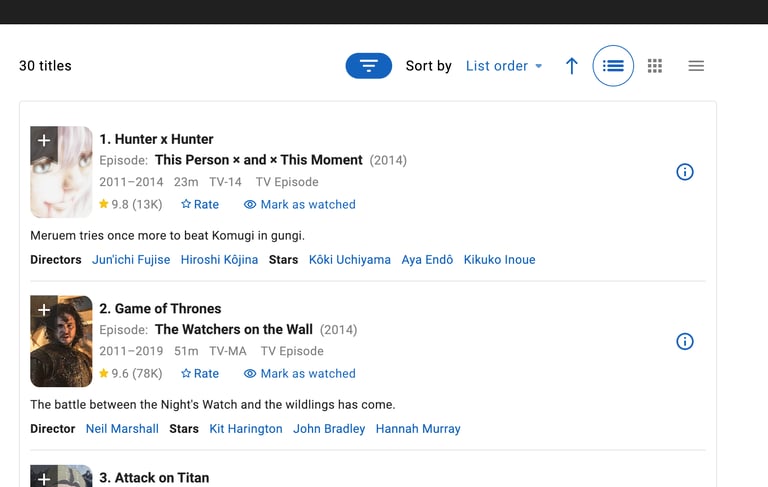Click the Game of Thrones poster thumbnail

(x=62, y=350)
